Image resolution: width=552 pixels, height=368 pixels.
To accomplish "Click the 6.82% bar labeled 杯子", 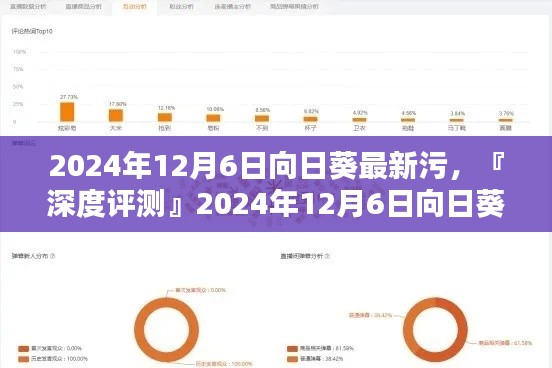I will click(x=310, y=119).
